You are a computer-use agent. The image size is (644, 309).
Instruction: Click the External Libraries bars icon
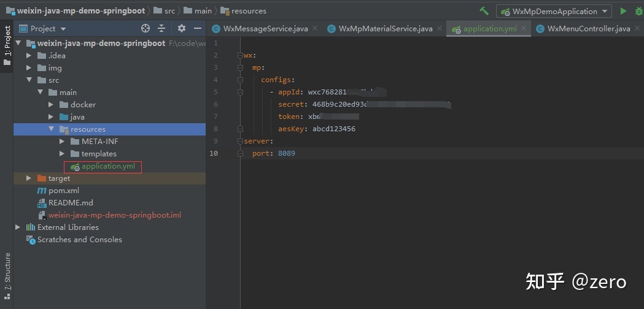31,227
